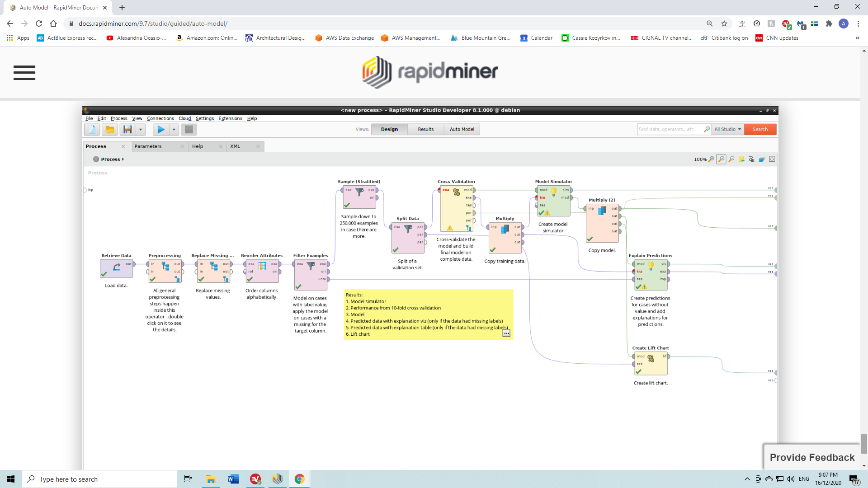This screenshot has width=868, height=488.
Task: Open the All Studio search scope dropdown
Action: pyautogui.click(x=727, y=129)
